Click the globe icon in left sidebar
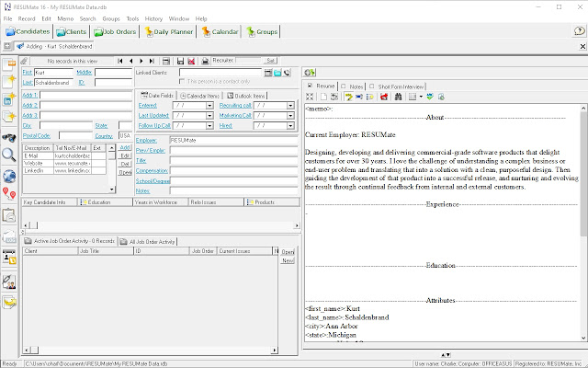The width and height of the screenshot is (588, 368). (9, 176)
